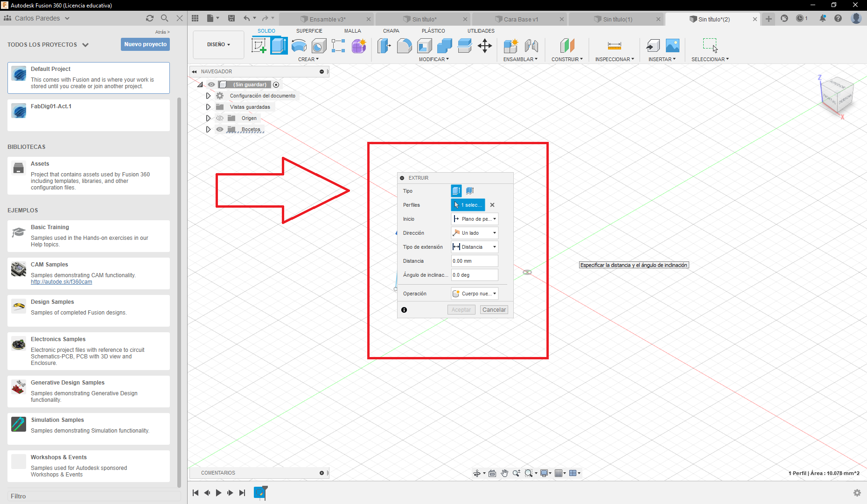Toggle visibility of the unsaved root component

coord(211,84)
